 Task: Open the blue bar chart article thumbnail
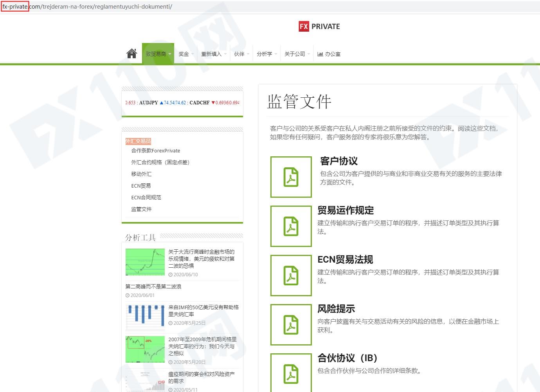point(145,318)
